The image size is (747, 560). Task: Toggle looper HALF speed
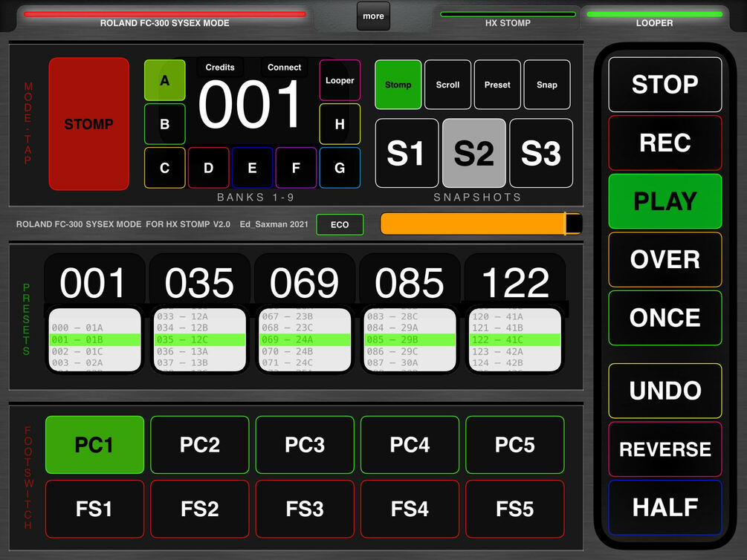pyautogui.click(x=665, y=507)
